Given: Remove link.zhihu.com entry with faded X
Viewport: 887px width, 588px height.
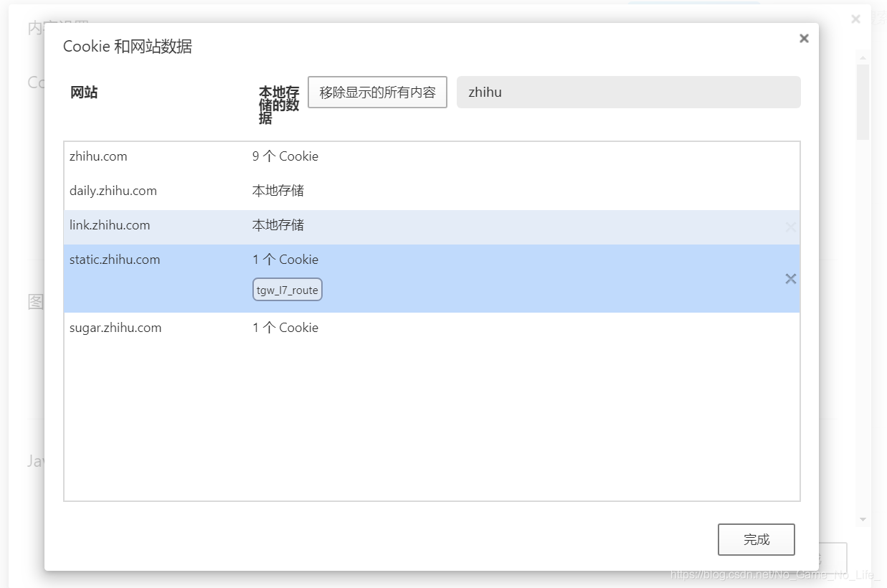Looking at the screenshot, I should pyautogui.click(x=791, y=227).
